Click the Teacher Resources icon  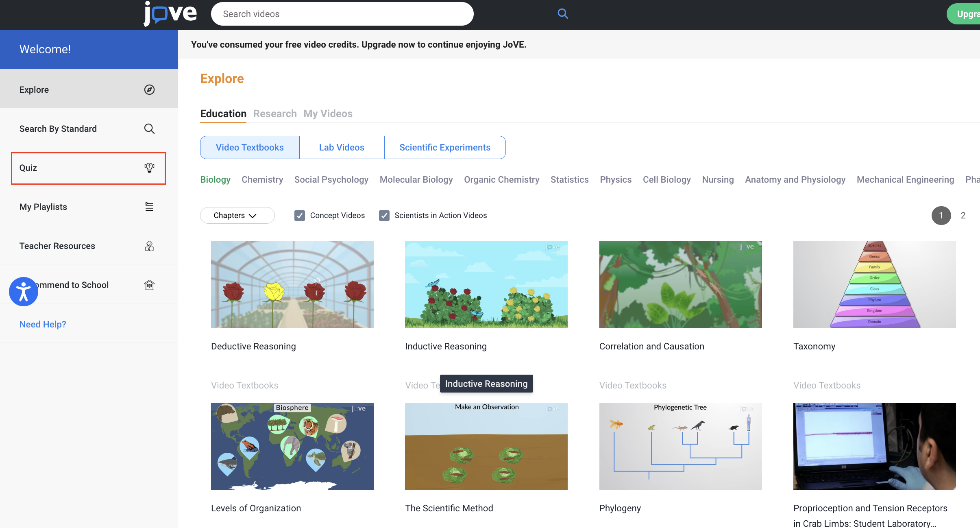coord(149,246)
